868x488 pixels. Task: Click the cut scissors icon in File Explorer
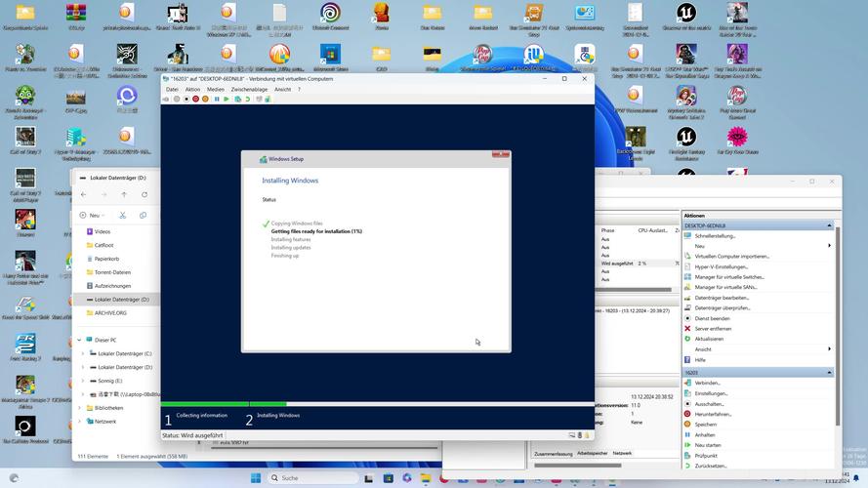click(x=122, y=215)
